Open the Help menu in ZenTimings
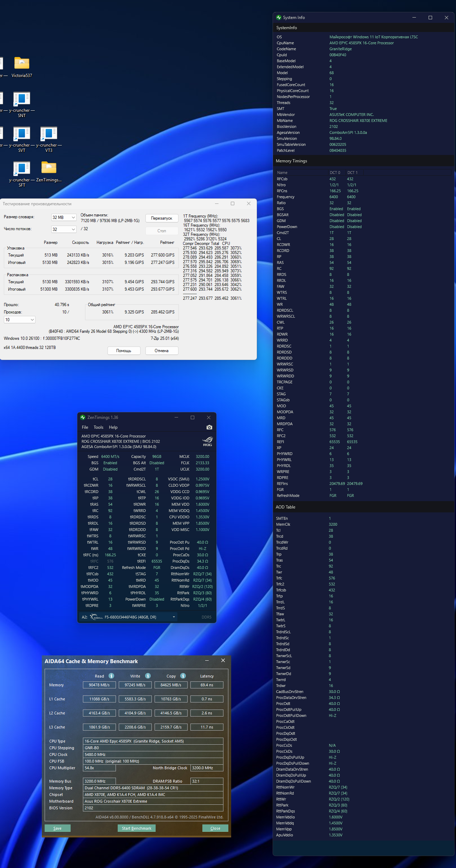 pos(113,427)
